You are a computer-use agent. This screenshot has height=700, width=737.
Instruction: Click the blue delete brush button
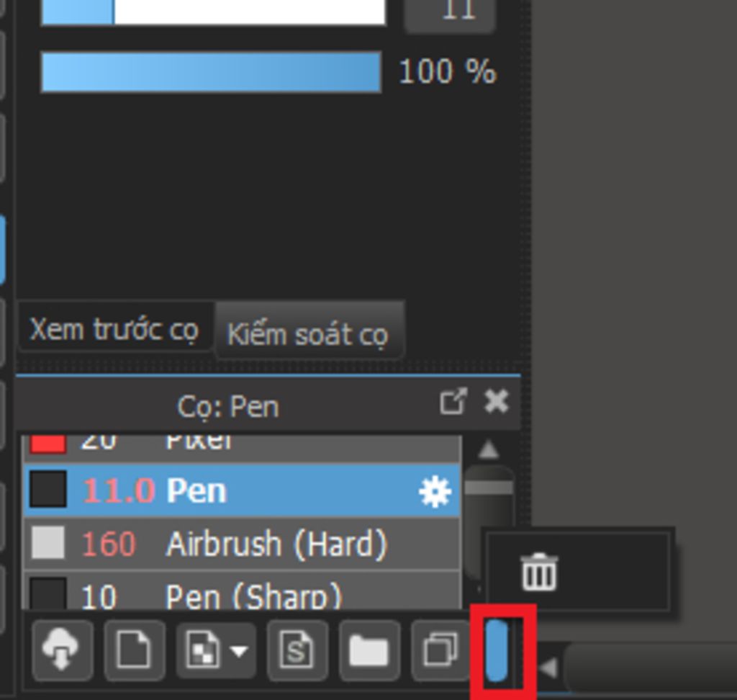pos(497,650)
